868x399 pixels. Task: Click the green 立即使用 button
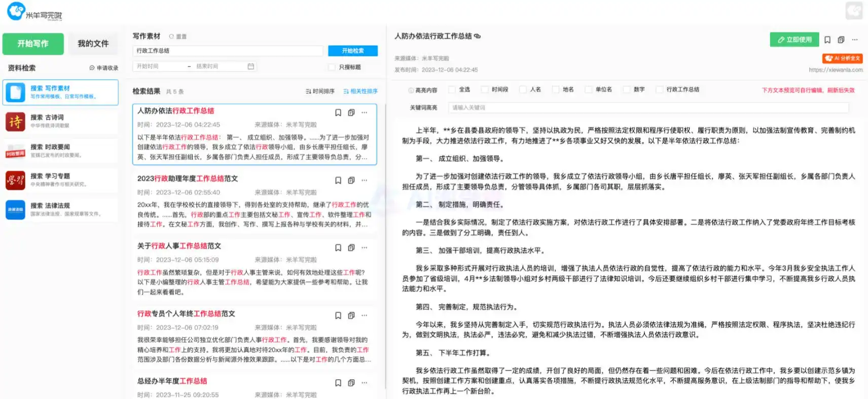coord(794,40)
